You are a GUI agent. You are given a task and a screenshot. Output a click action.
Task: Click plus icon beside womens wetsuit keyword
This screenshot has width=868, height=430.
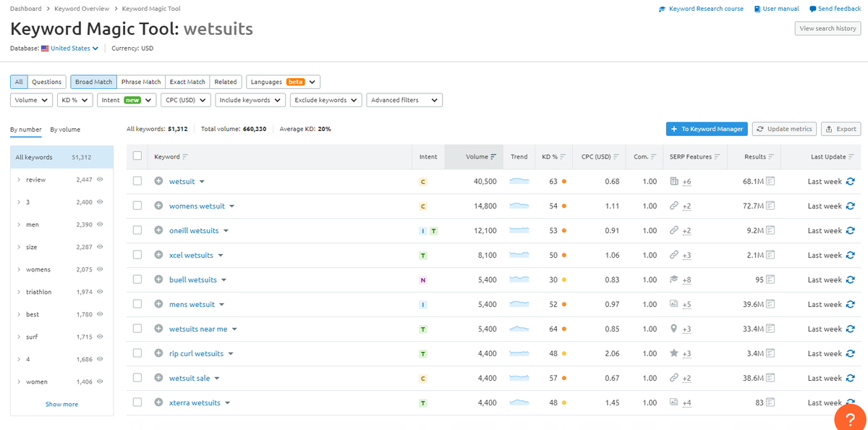158,206
